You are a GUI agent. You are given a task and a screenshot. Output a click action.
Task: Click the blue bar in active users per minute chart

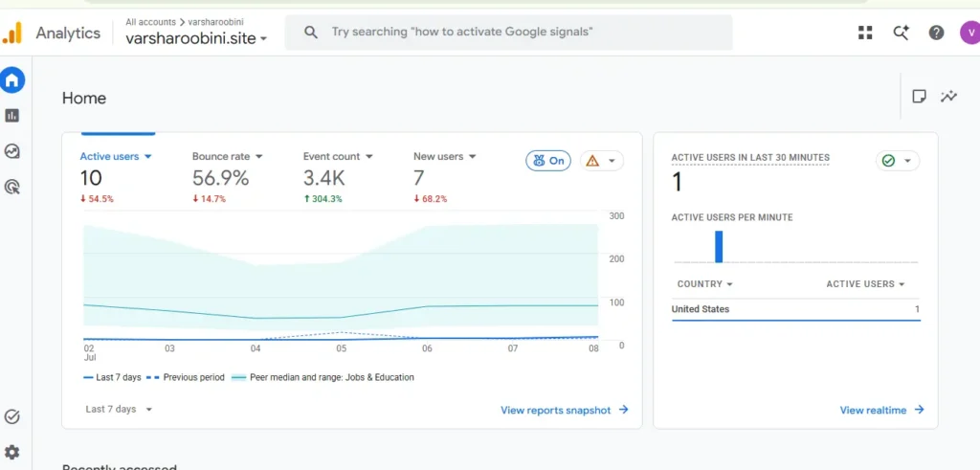pyautogui.click(x=719, y=247)
